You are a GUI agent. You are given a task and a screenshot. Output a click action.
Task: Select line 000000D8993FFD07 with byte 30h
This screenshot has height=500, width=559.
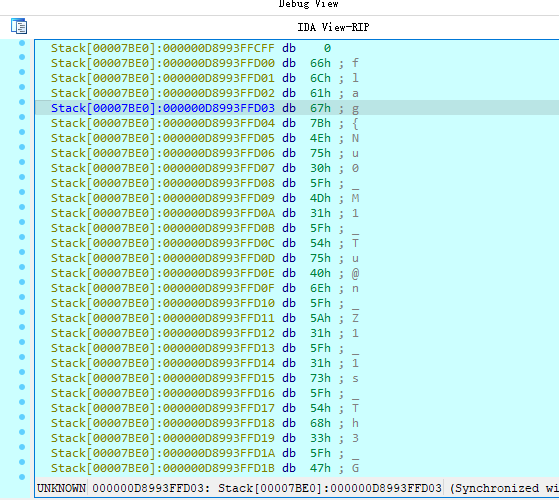[205, 168]
